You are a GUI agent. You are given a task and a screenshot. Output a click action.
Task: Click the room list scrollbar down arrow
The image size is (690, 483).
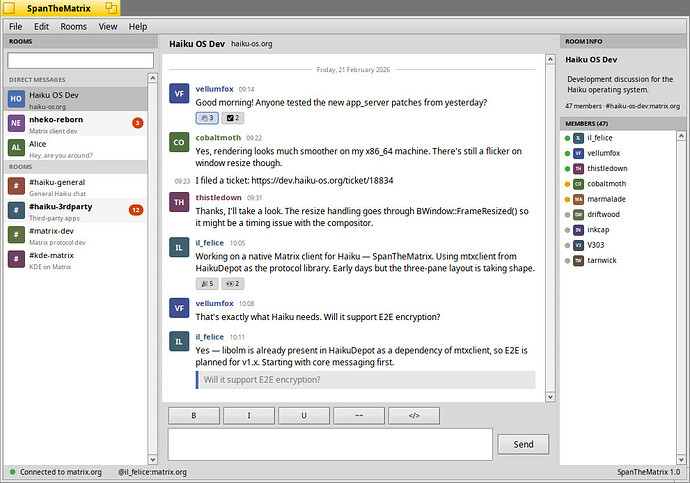[x=152, y=460]
